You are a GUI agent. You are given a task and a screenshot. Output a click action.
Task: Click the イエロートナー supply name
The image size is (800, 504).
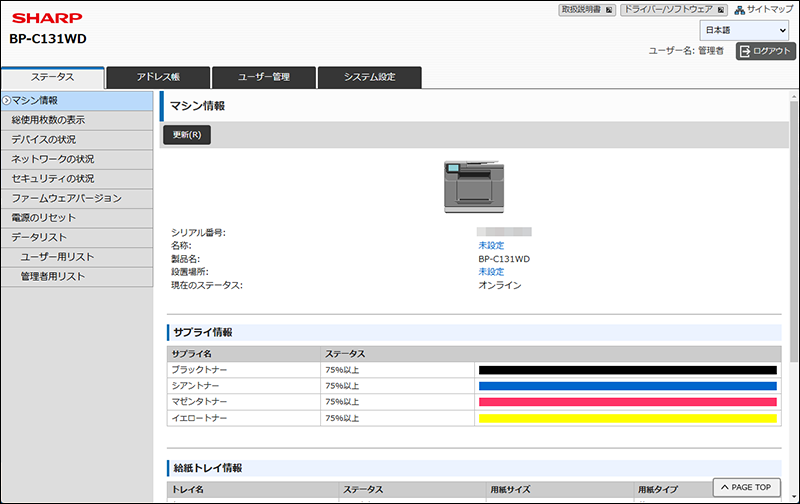click(199, 418)
